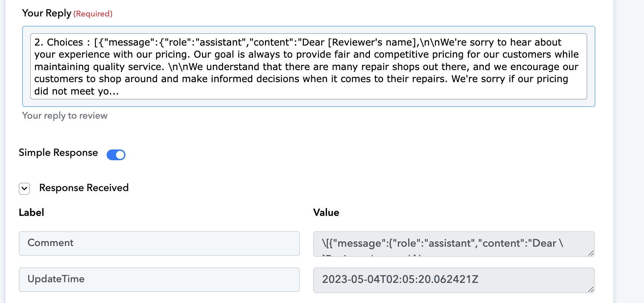Click the truncated 'did not meet yo...' line
Viewport: 644px width, 303px height.
point(76,91)
